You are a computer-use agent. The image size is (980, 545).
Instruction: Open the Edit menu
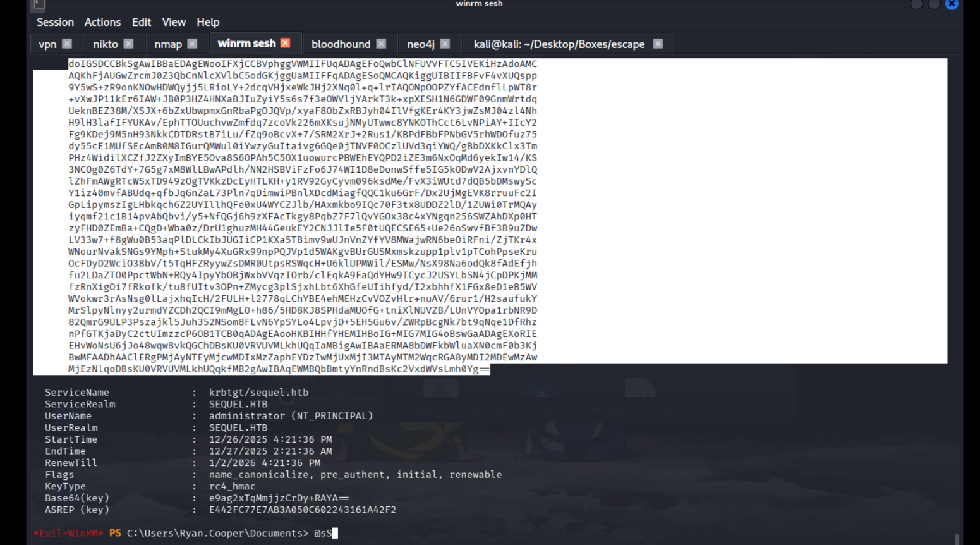click(x=141, y=22)
